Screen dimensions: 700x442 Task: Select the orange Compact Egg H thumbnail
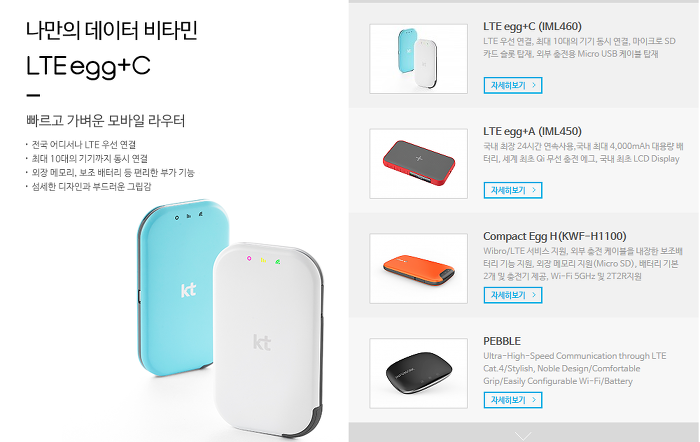(418, 269)
